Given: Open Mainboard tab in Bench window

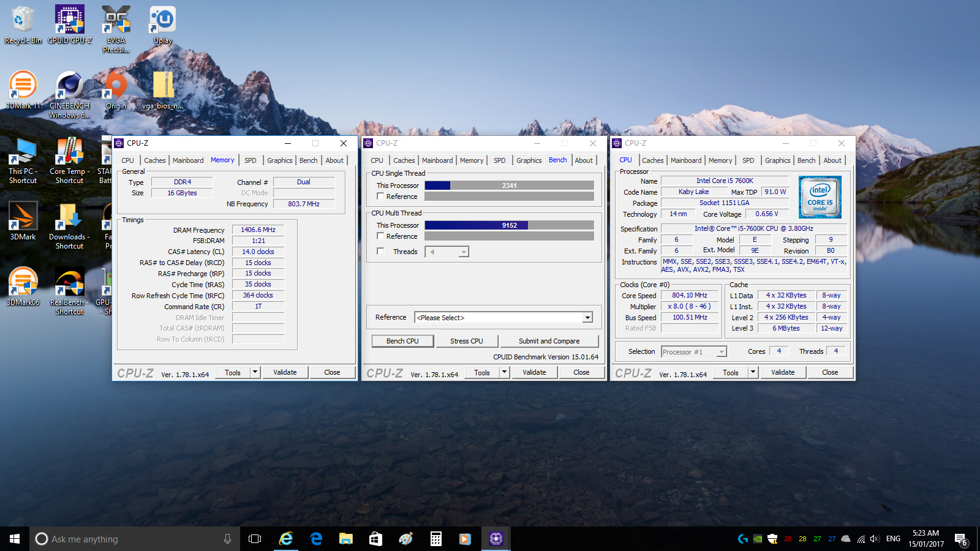Looking at the screenshot, I should 437,160.
